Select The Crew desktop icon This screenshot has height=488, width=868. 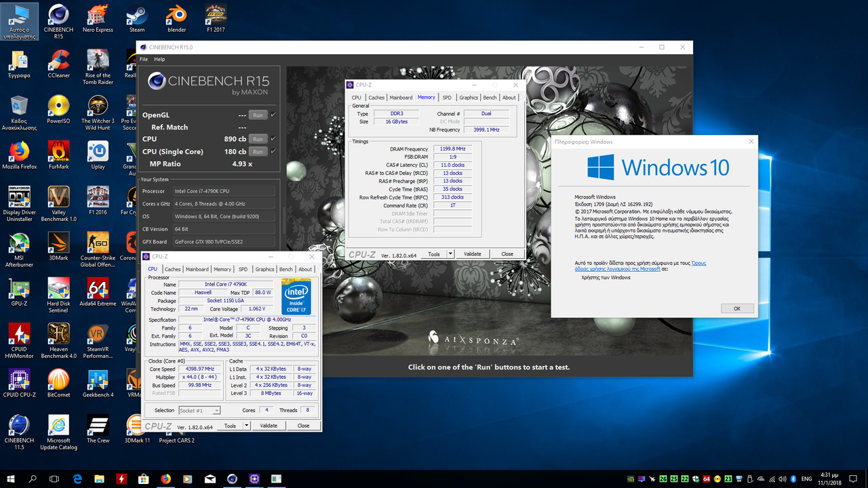(98, 428)
